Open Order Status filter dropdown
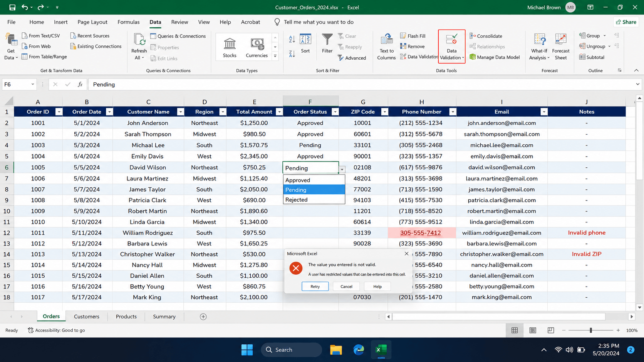 pyautogui.click(x=335, y=112)
